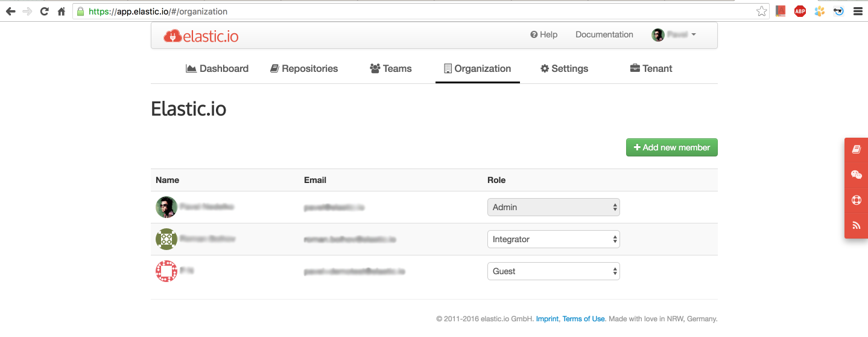
Task: Open the ABP Adblock extension icon
Action: click(800, 11)
